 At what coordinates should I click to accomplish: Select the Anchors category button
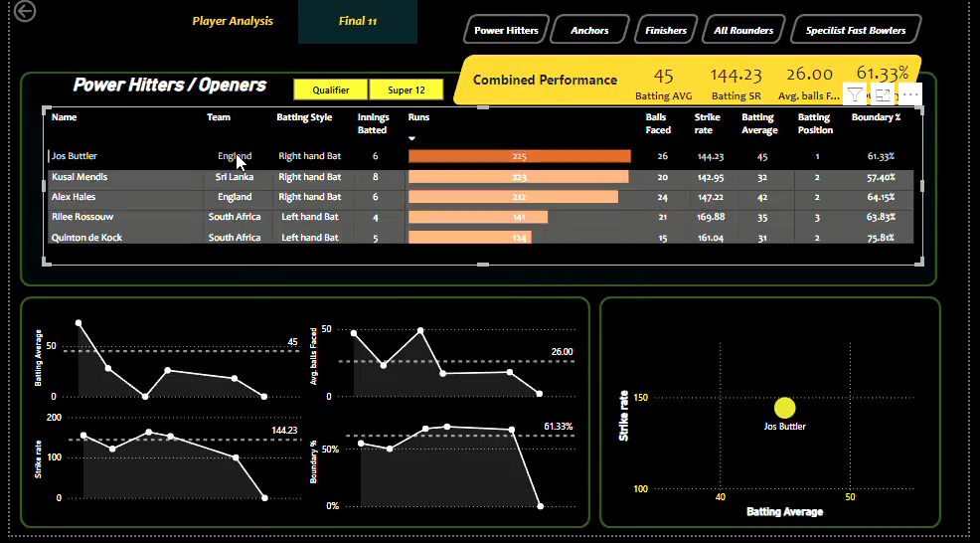[589, 31]
